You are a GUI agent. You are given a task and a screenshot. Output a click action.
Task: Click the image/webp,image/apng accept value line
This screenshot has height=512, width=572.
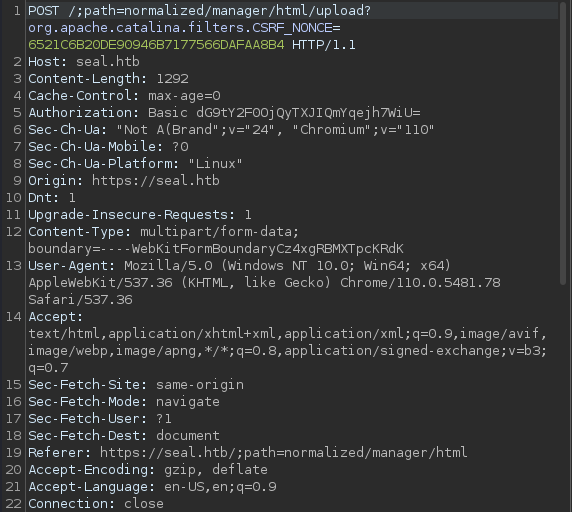coord(287,350)
